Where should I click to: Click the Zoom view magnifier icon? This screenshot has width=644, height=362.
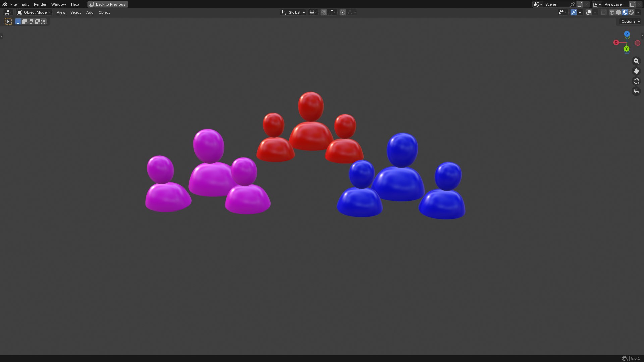636,61
